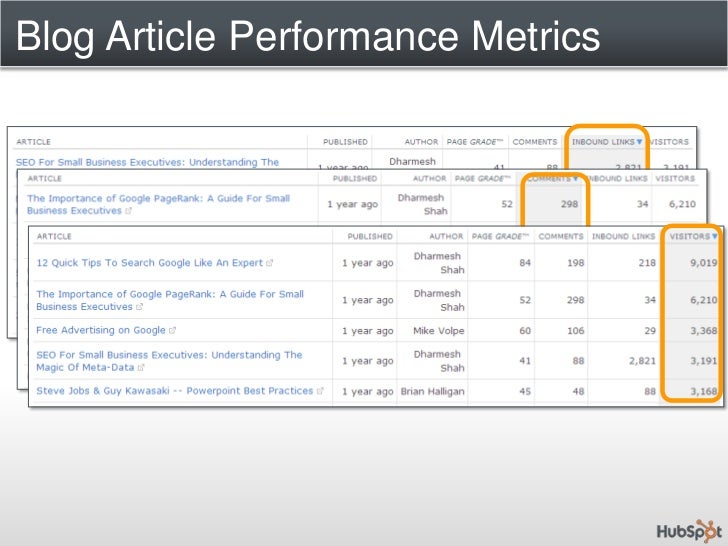
Task: Click back table PAGE GRADE header
Action: (474, 142)
